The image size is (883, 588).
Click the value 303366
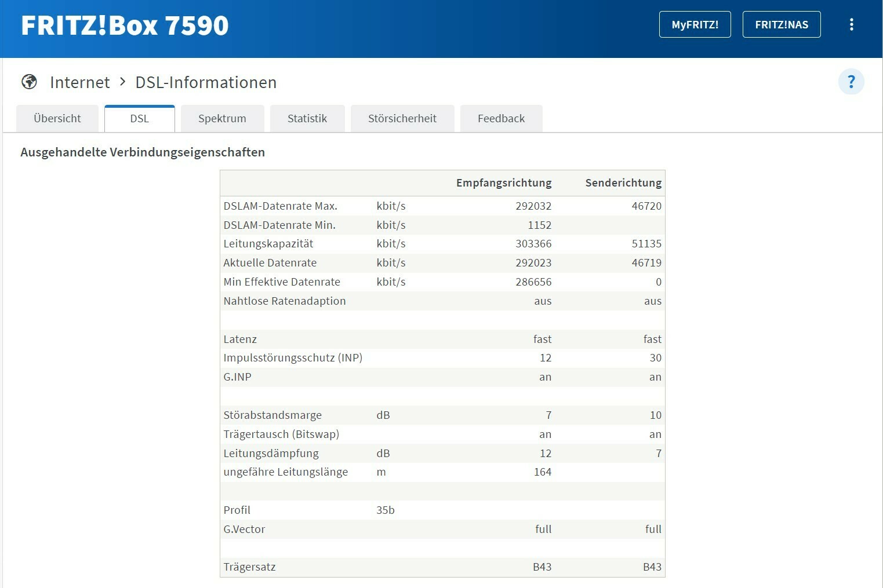[533, 244]
